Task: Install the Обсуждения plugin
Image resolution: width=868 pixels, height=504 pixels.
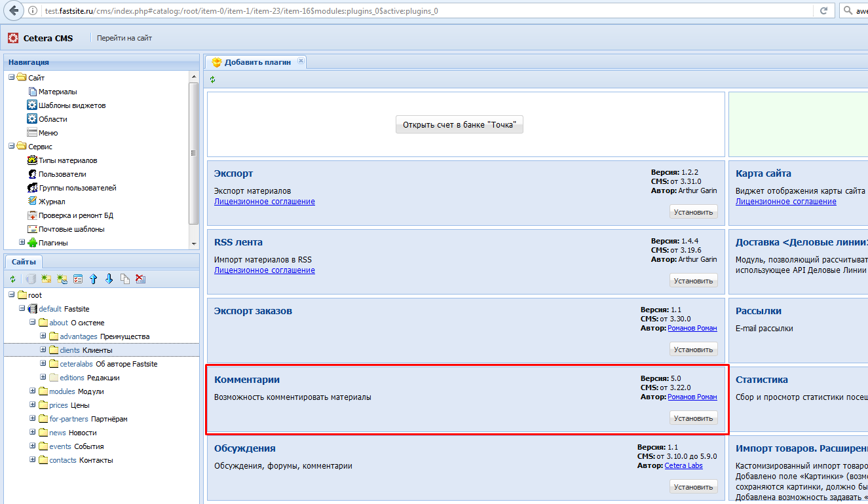Action: [693, 487]
